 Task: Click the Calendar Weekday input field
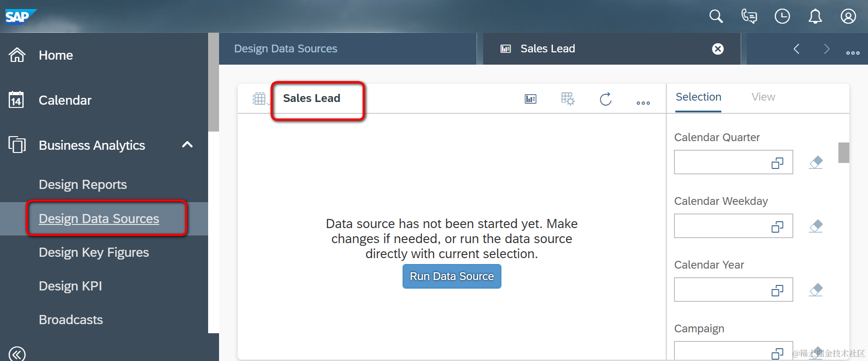click(733, 226)
